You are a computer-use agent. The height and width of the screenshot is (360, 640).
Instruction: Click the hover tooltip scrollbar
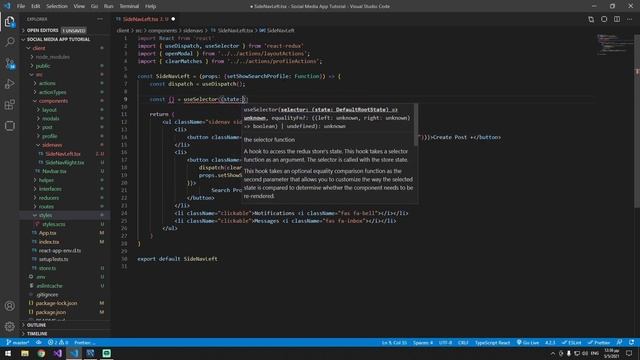[416, 124]
